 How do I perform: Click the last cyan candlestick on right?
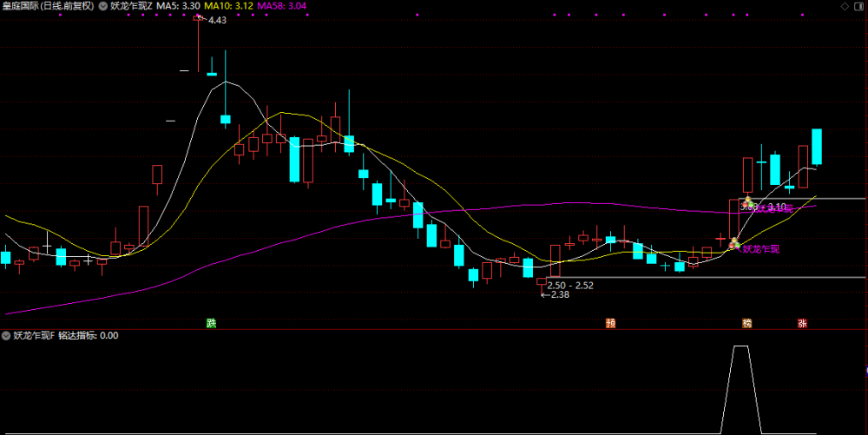[817, 147]
